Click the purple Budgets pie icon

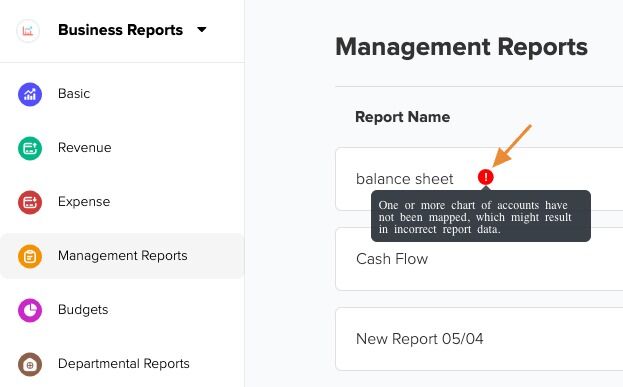point(30,310)
